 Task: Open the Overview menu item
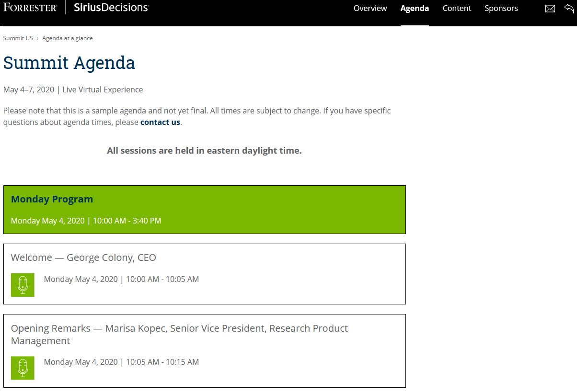point(370,9)
